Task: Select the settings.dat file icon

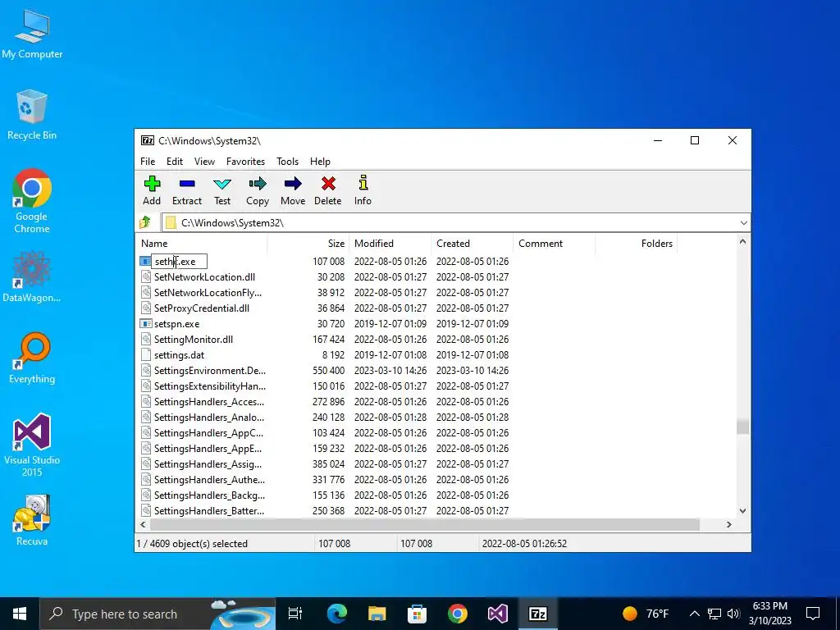Action: coord(145,354)
